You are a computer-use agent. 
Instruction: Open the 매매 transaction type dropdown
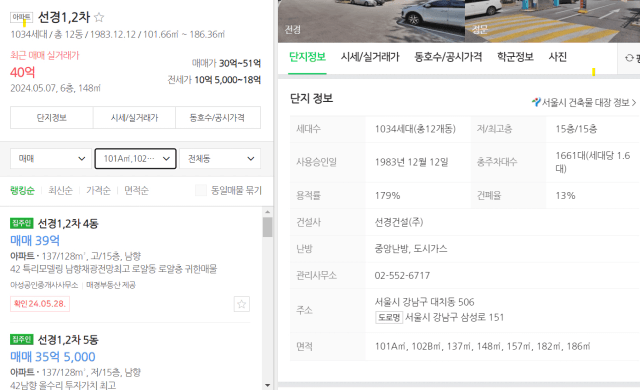click(51, 159)
